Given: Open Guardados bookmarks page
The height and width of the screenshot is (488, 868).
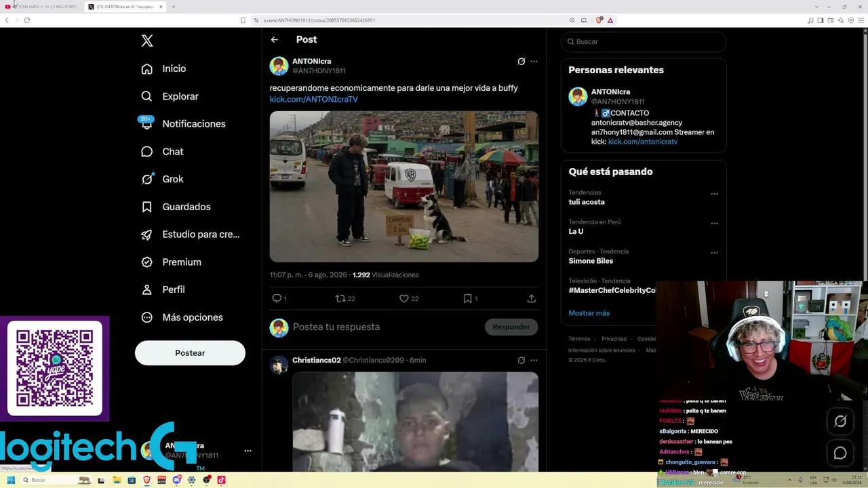Looking at the screenshot, I should (176, 207).
